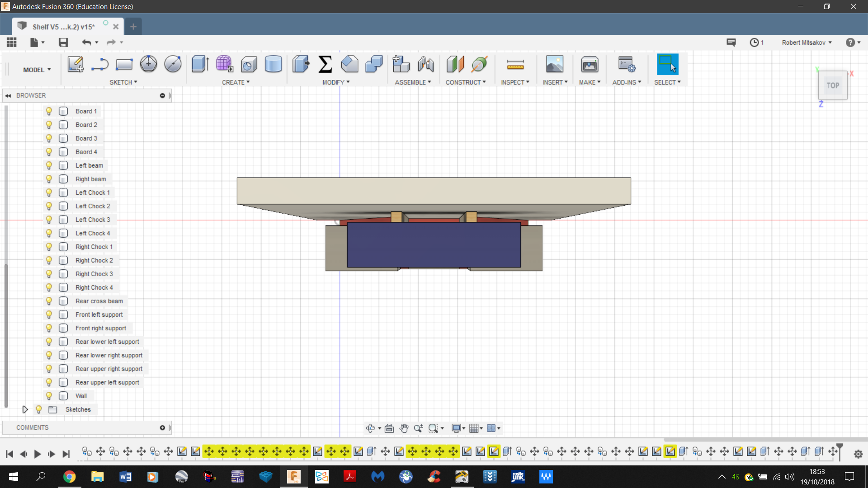The height and width of the screenshot is (488, 868).
Task: Choose the Offset Plane construct tool
Action: 455,64
